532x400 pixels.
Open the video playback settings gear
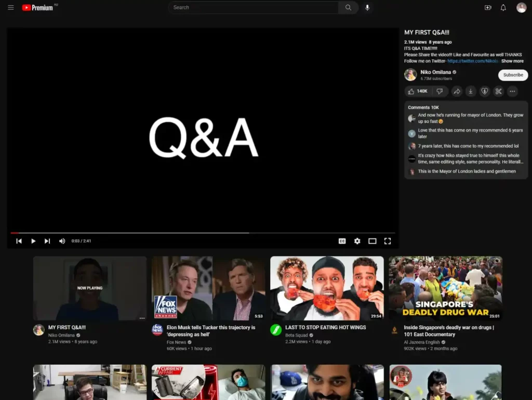click(357, 241)
